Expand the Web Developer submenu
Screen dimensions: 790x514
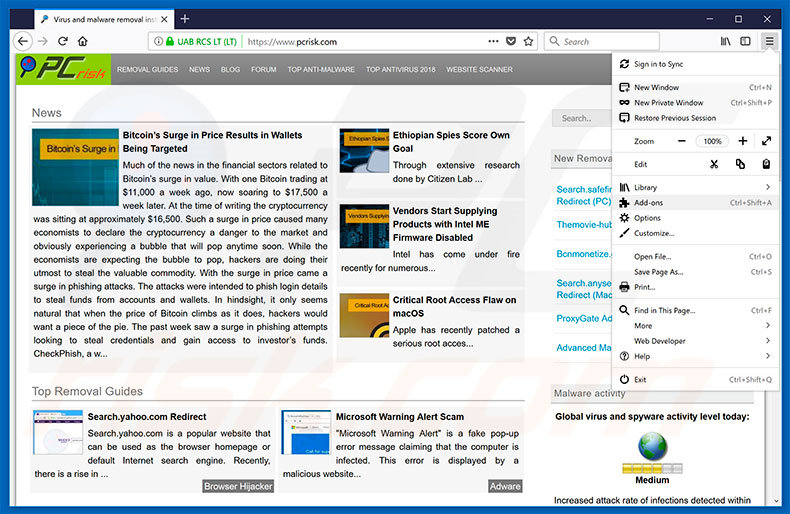pyautogui.click(x=695, y=341)
